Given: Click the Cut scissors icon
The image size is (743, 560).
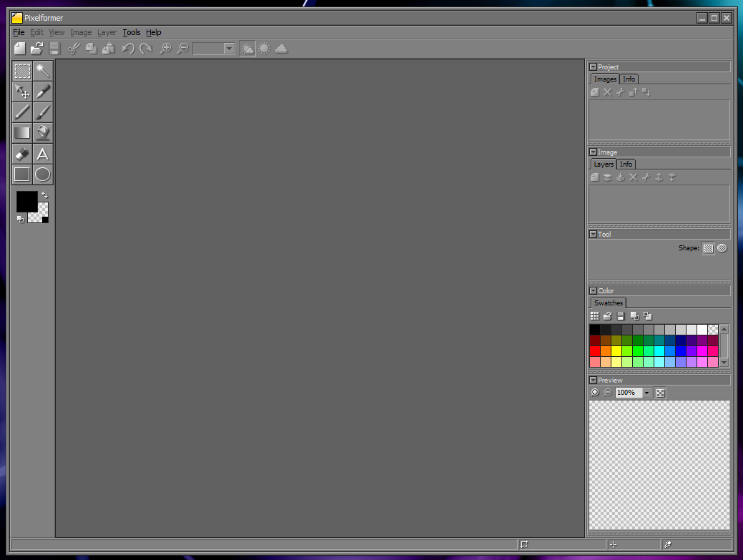Looking at the screenshot, I should (74, 49).
